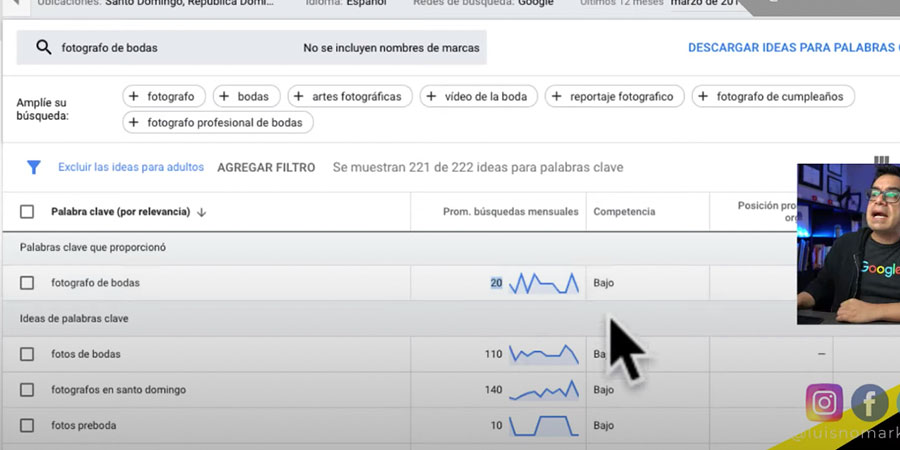Click the plus icon on reportaje fotografico chip
Image resolution: width=900 pixels, height=450 pixels.
coord(556,96)
